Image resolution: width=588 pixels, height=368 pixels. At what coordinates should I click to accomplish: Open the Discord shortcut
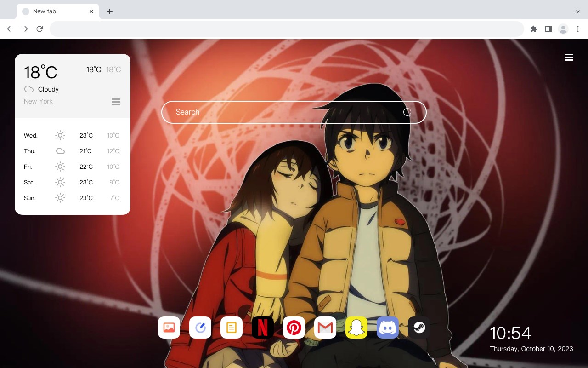(x=388, y=328)
